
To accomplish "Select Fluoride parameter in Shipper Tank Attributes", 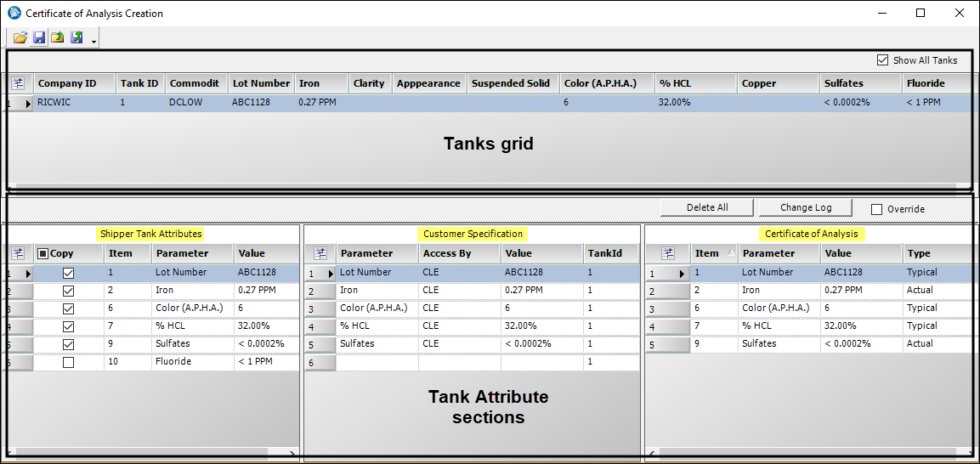I will click(x=192, y=361).
